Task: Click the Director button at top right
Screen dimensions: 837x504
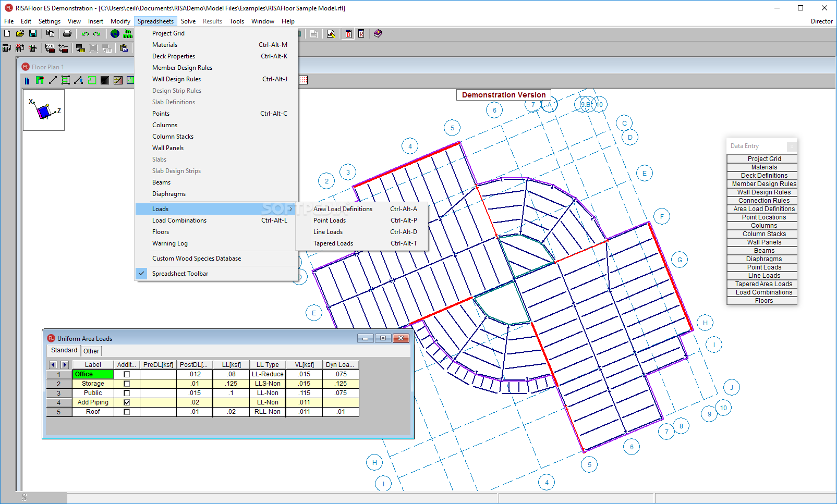Action: (x=821, y=21)
